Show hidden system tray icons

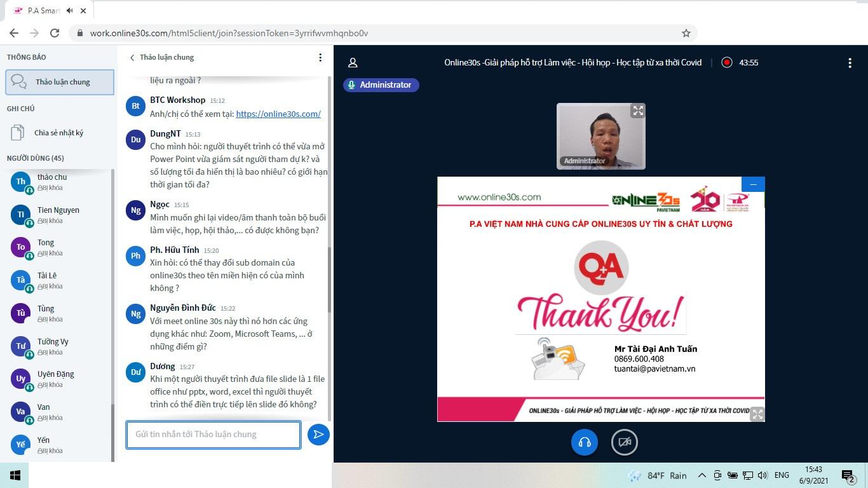click(702, 475)
